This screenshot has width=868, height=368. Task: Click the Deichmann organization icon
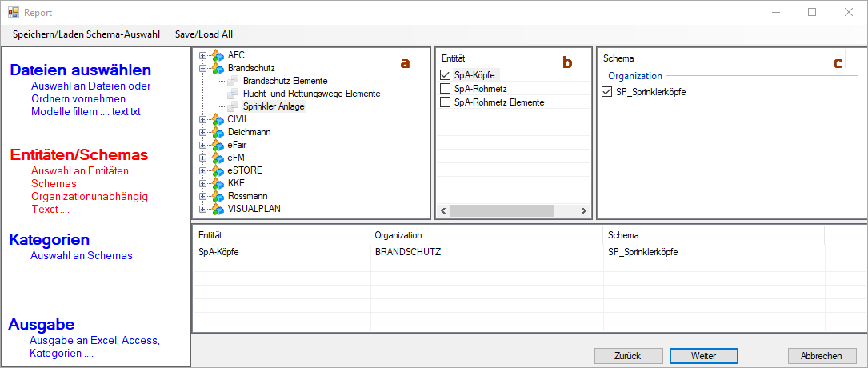(218, 132)
